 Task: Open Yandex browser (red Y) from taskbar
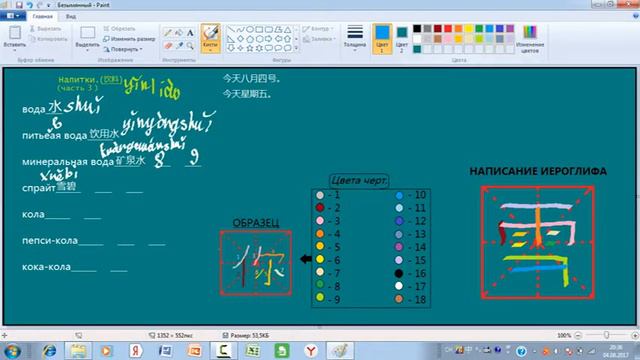pos(311,351)
